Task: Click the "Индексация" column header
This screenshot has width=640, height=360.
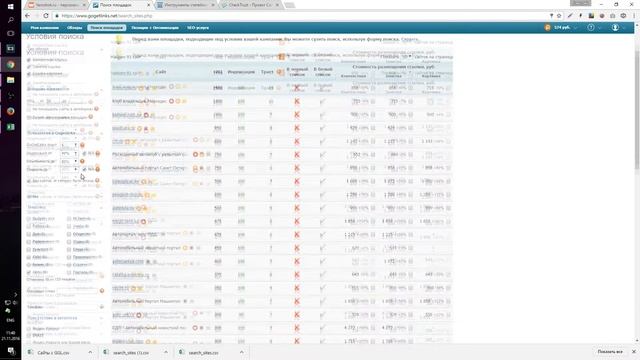Action: pos(241,72)
